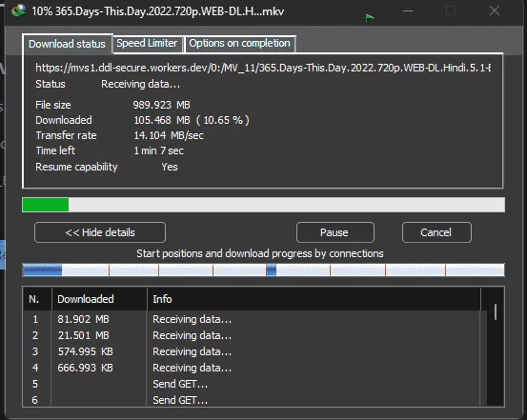Select connection row 1 with 81.902 MB
527x420 pixels.
tap(254, 319)
